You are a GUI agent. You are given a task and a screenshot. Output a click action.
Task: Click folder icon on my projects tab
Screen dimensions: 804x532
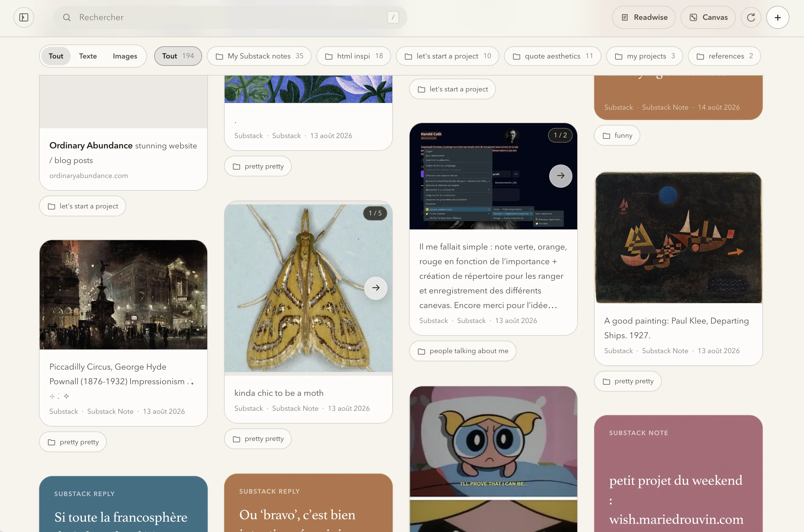(619, 56)
